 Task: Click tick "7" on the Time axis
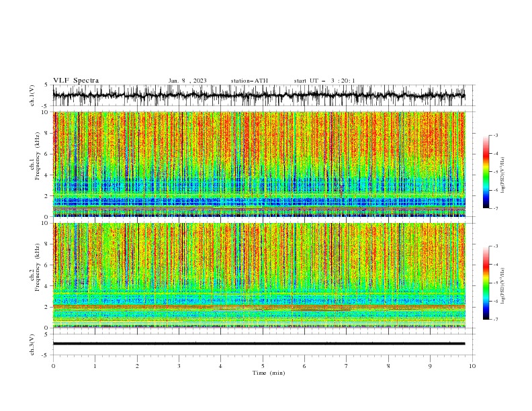(x=347, y=366)
